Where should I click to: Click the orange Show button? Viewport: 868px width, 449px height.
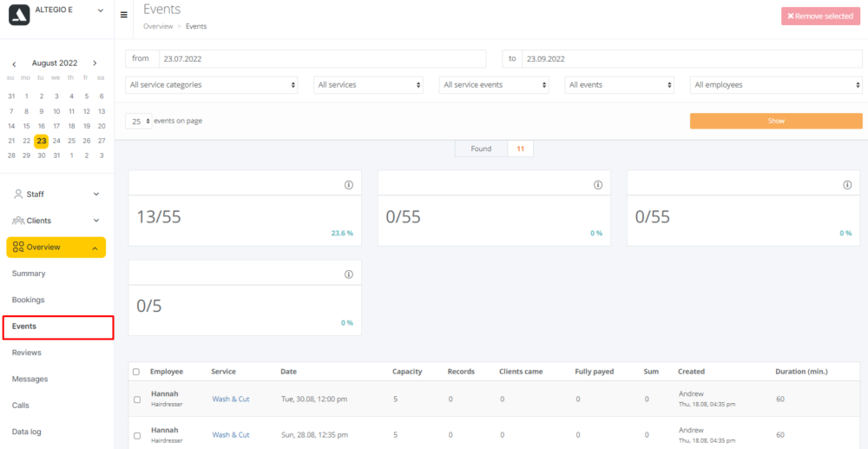point(776,121)
